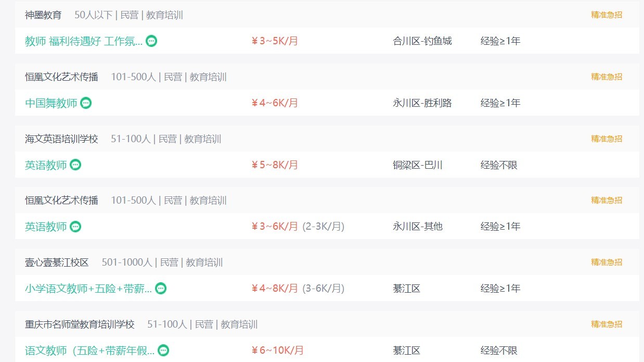644x362 pixels.
Task: Open chat icon beside 小学语文教师+五险 job
Action: coord(161,289)
